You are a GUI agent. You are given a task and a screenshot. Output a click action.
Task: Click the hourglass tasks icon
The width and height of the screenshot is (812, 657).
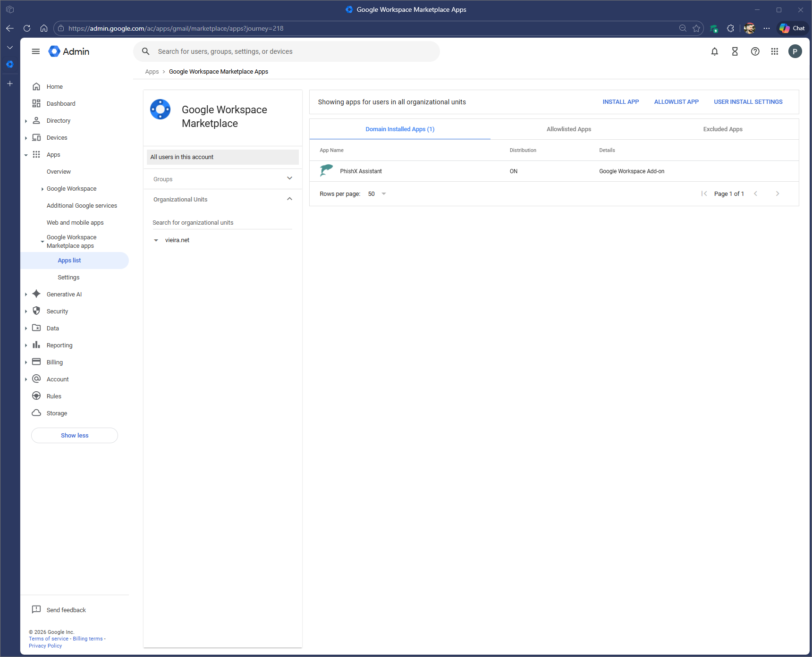[735, 51]
